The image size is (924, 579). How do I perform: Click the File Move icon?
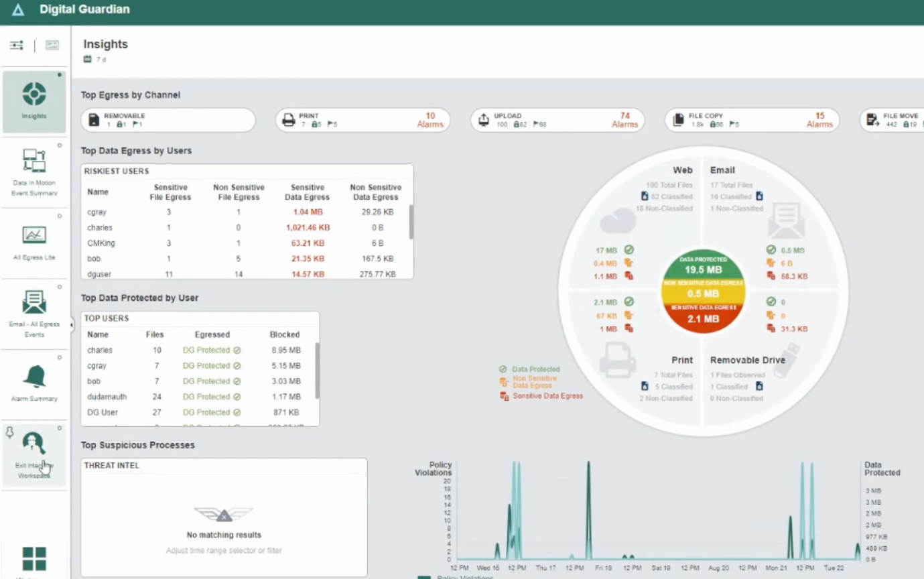(872, 120)
